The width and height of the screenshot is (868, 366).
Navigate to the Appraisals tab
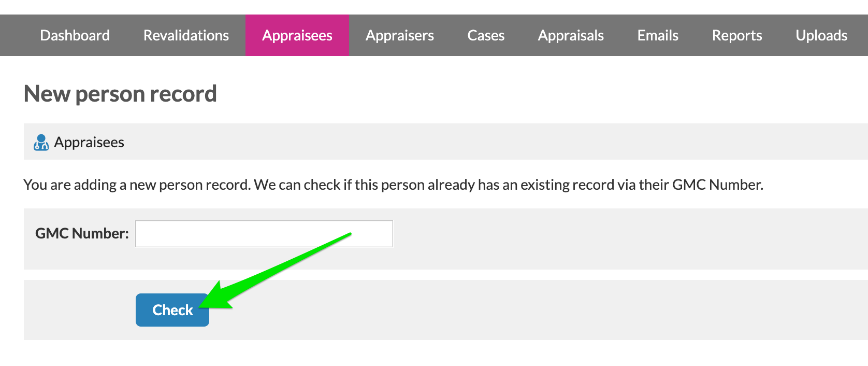click(x=571, y=35)
